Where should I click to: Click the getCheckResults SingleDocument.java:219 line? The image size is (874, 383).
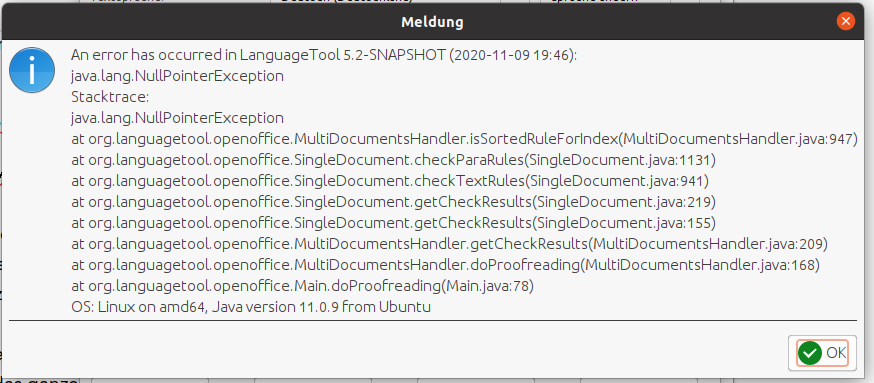[394, 202]
